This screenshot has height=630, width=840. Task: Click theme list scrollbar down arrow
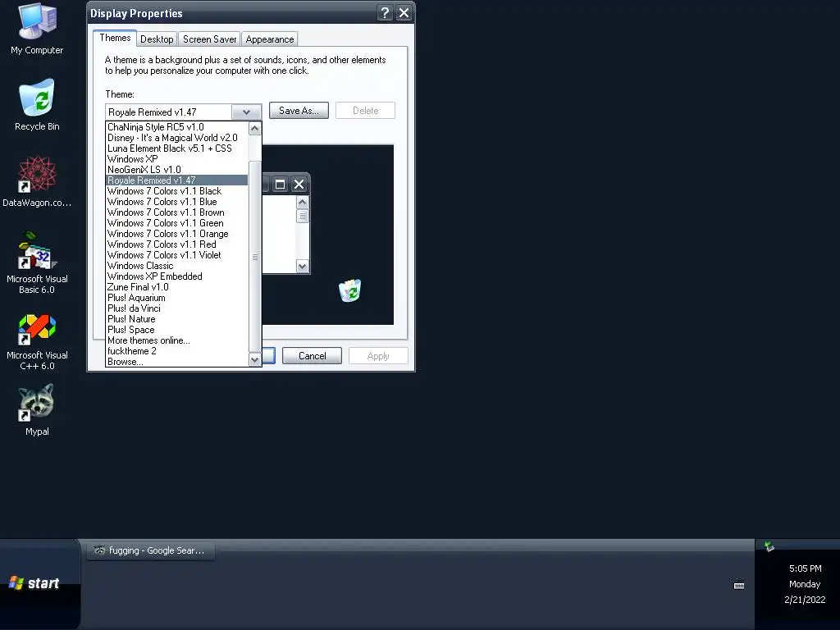tap(255, 360)
